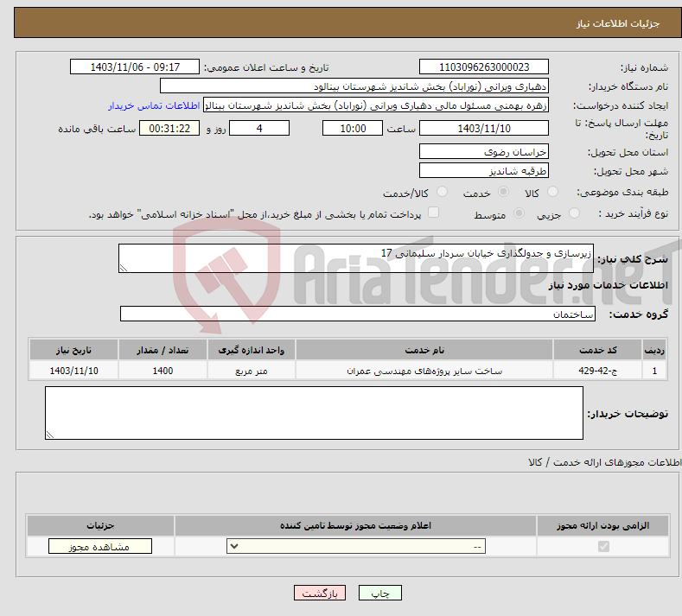Open the permit status dropdown
Viewport: 682px width, 616px height.
click(356, 546)
